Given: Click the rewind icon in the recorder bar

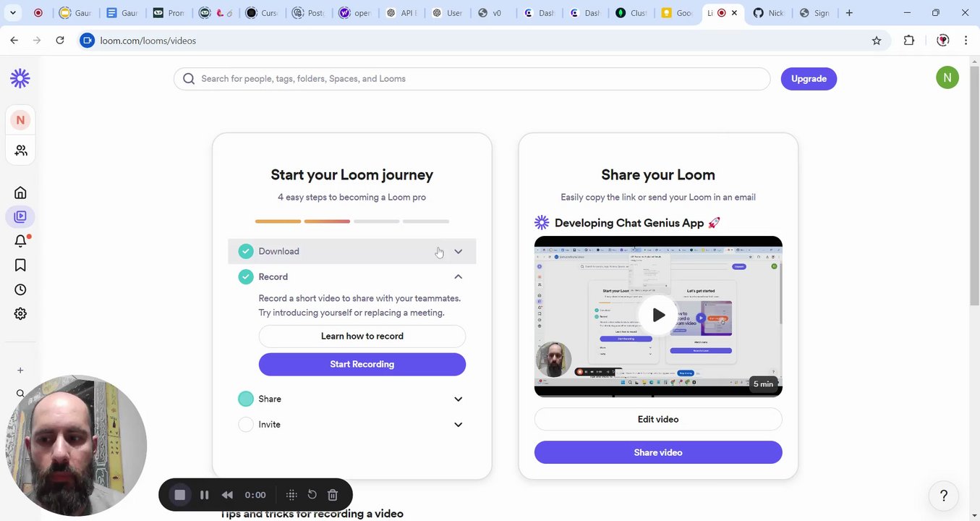Looking at the screenshot, I should 227,495.
